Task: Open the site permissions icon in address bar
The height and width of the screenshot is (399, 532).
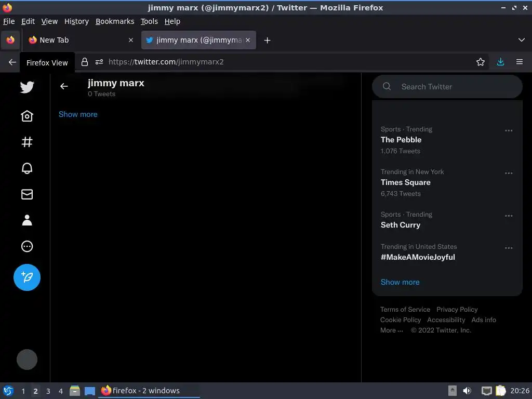Action: [x=99, y=62]
